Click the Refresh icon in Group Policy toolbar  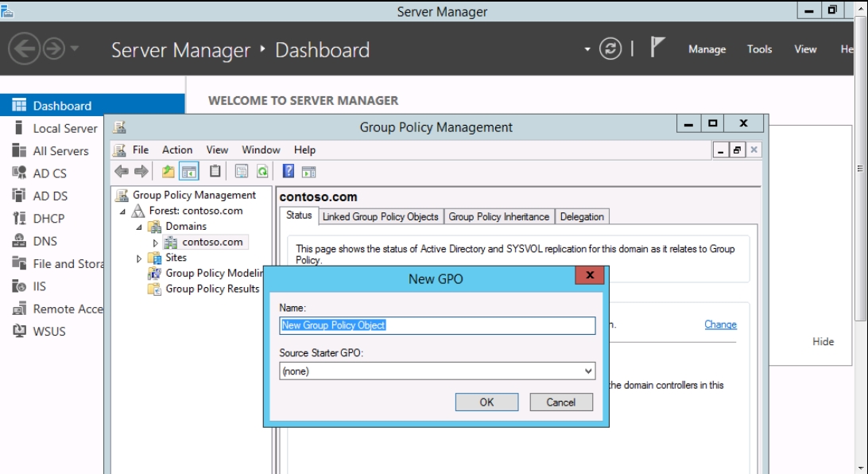(x=262, y=172)
